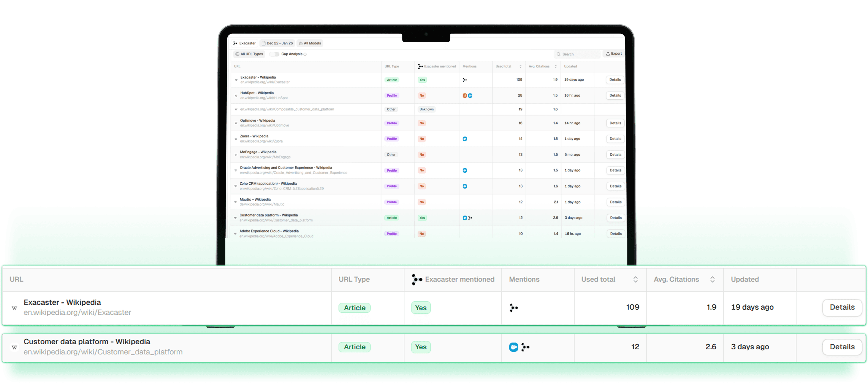The image size is (868, 385).
Task: Click 'Article' badge in enlarged Exacaster row
Action: coord(355,308)
